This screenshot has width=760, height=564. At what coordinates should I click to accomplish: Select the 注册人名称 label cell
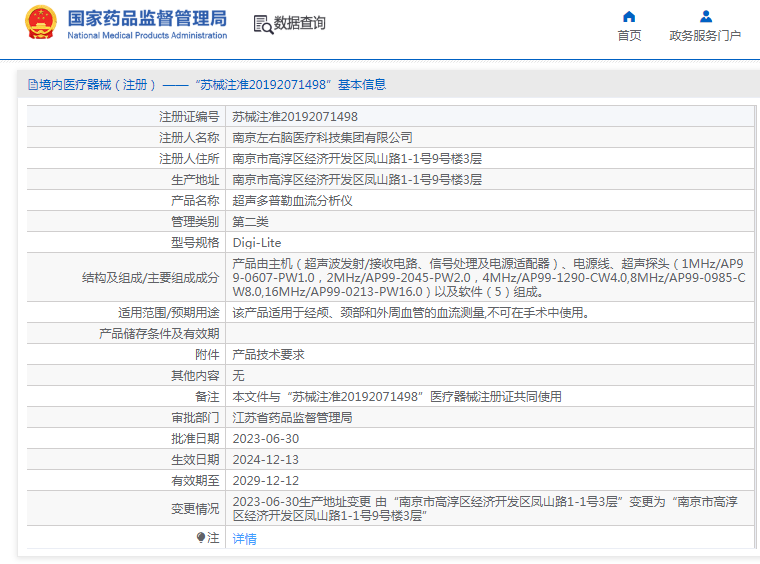pyautogui.click(x=127, y=138)
